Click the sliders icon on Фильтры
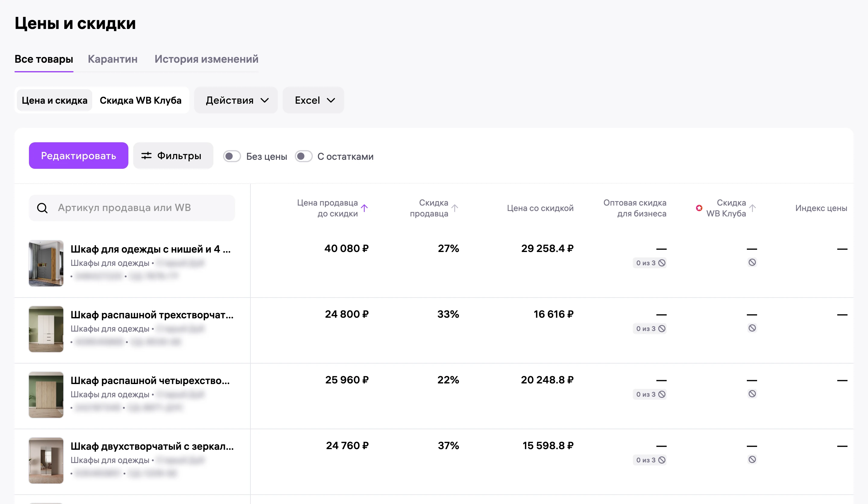Image resolution: width=868 pixels, height=504 pixels. [x=146, y=156]
